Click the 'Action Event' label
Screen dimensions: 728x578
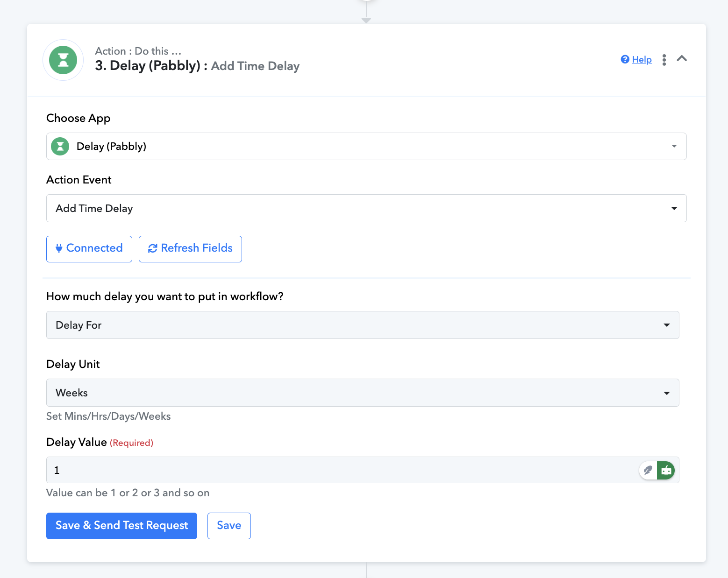pyautogui.click(x=79, y=180)
